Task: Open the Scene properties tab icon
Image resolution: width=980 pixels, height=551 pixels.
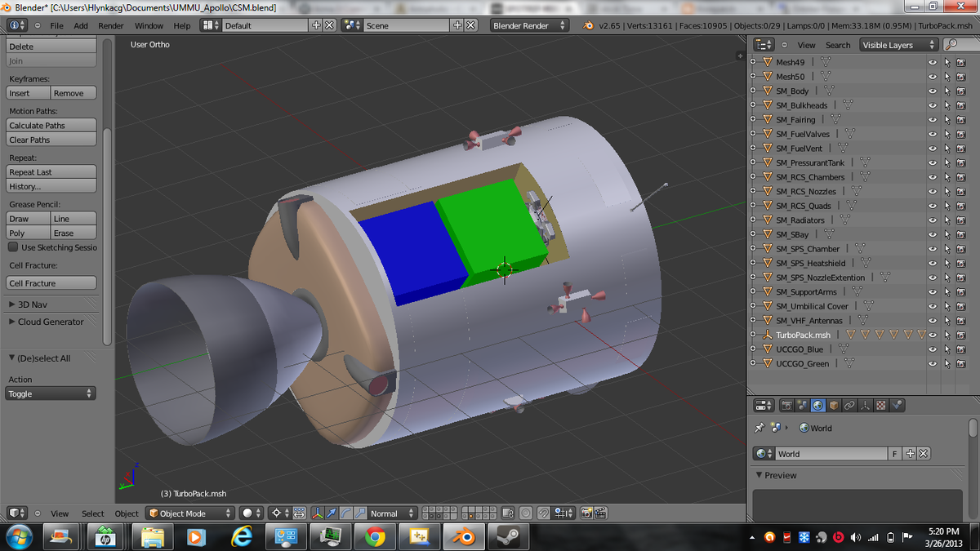Action: pyautogui.click(x=803, y=405)
